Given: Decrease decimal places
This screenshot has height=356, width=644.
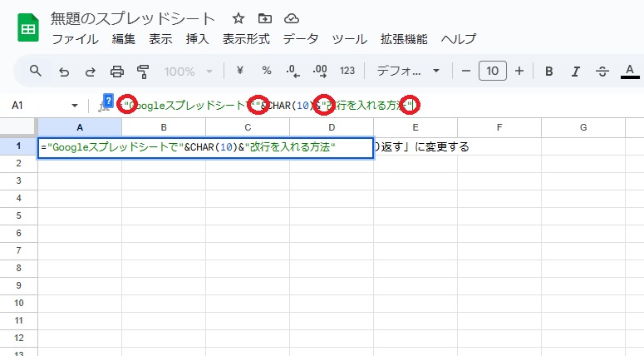Looking at the screenshot, I should [293, 72].
